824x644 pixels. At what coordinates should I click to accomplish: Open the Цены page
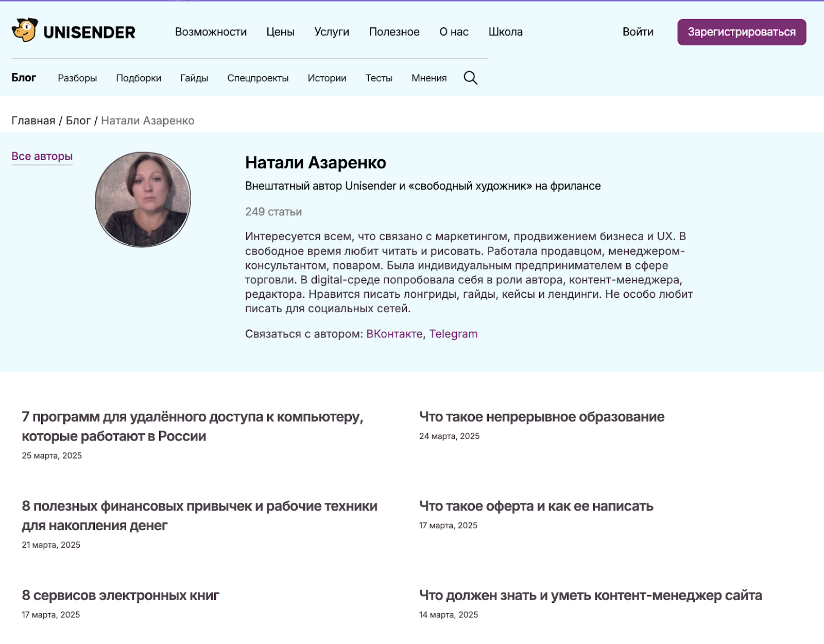pos(280,32)
